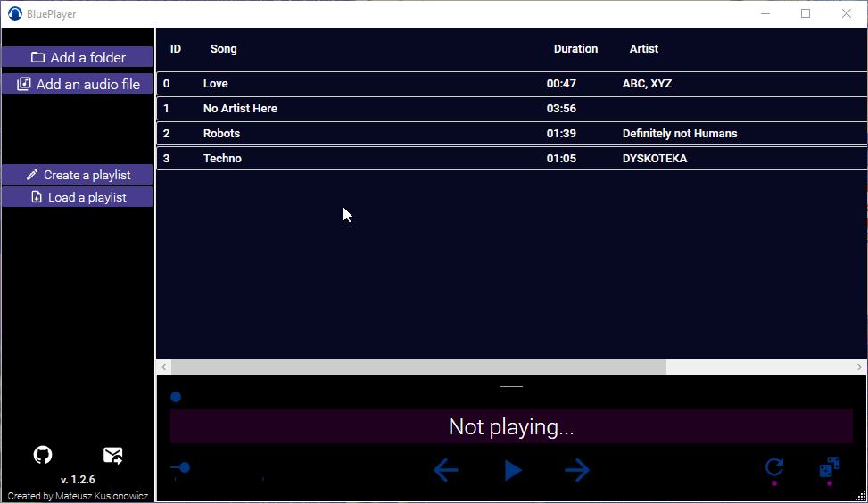Select the song row Love
Viewport: 868px width, 503px height.
[511, 84]
